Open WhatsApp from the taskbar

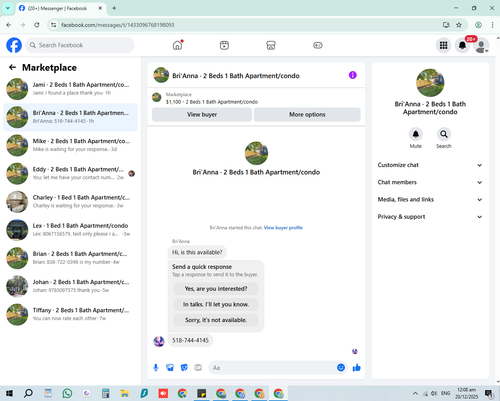tap(67, 393)
